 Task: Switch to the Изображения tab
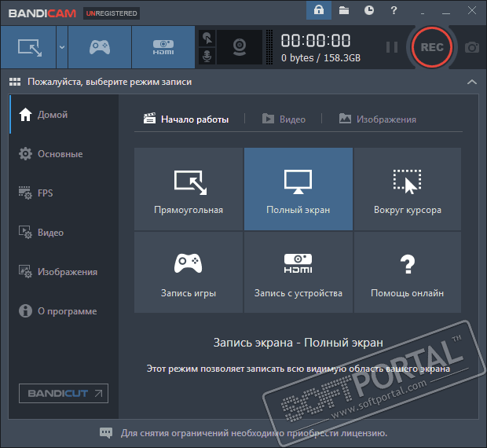pos(377,119)
